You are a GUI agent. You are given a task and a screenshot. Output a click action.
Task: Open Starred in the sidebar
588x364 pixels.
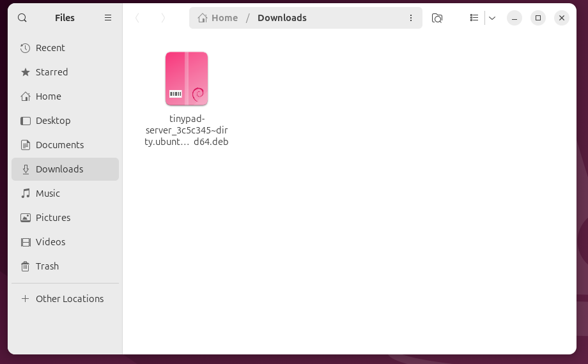(65, 72)
